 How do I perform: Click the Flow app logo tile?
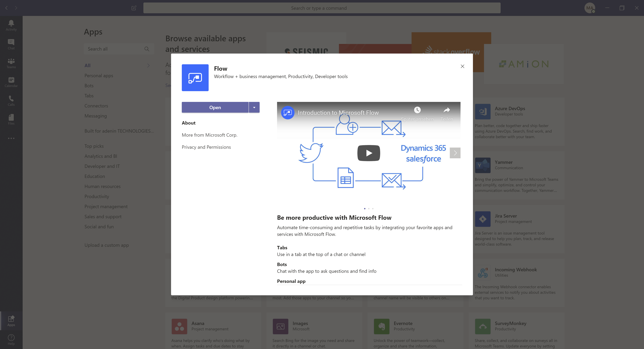[195, 78]
